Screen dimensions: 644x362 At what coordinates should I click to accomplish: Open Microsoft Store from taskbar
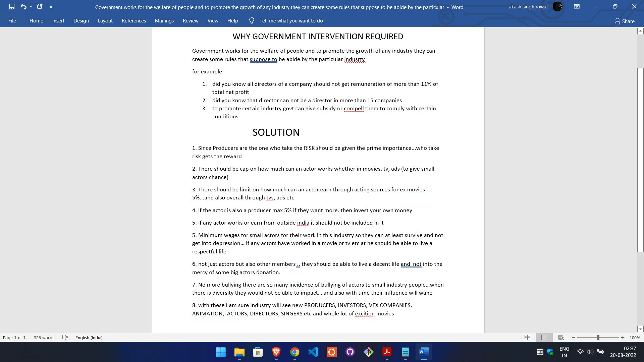(x=258, y=352)
